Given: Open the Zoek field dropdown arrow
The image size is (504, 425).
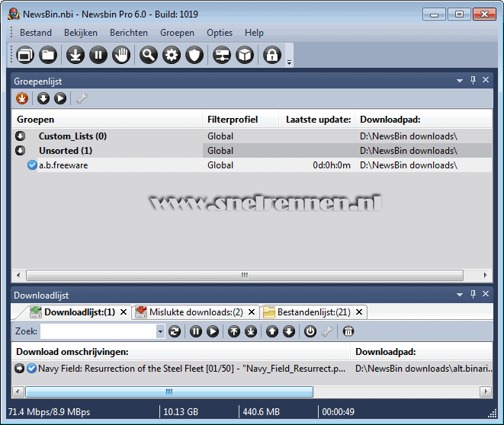Looking at the screenshot, I should coord(160,331).
